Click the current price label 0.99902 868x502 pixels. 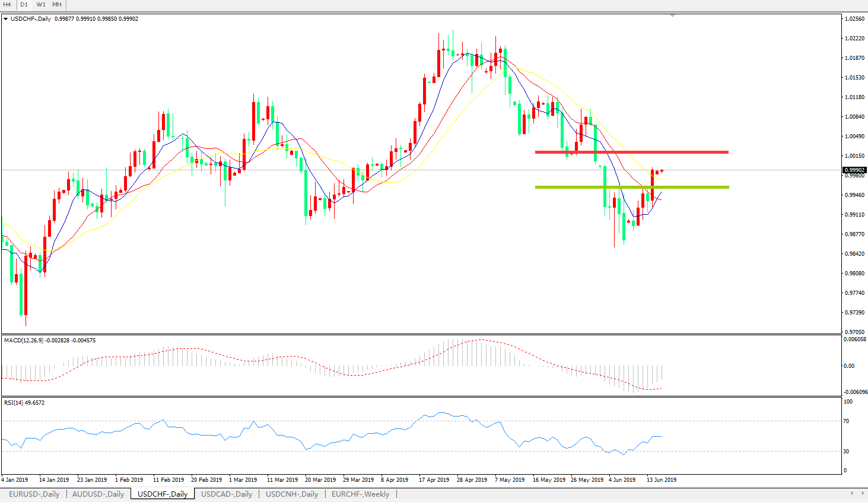[x=854, y=170]
